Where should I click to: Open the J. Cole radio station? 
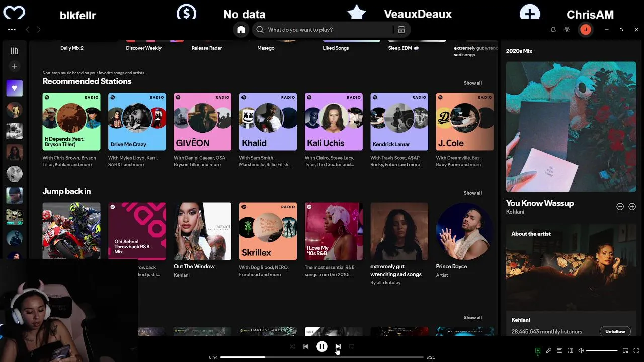coord(465,122)
